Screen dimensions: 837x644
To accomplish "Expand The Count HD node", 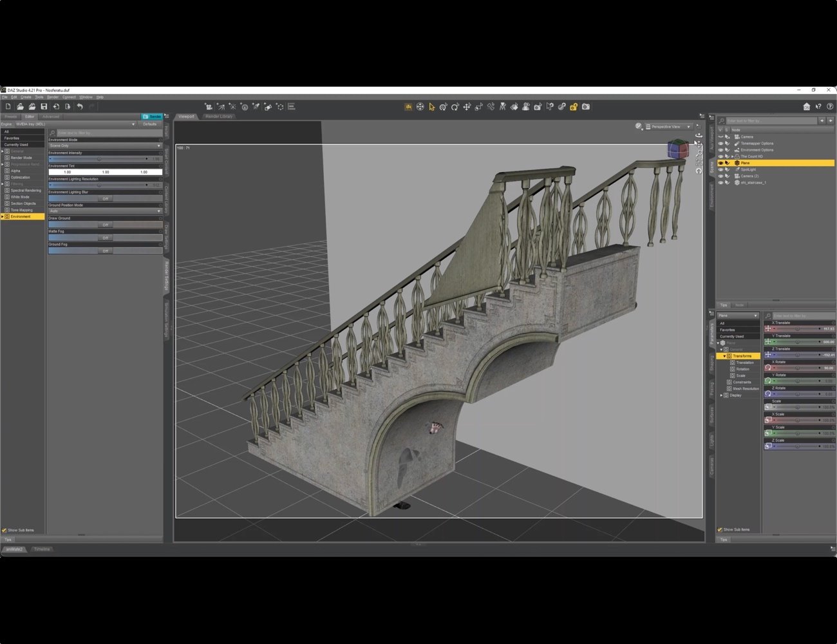I will (x=732, y=156).
